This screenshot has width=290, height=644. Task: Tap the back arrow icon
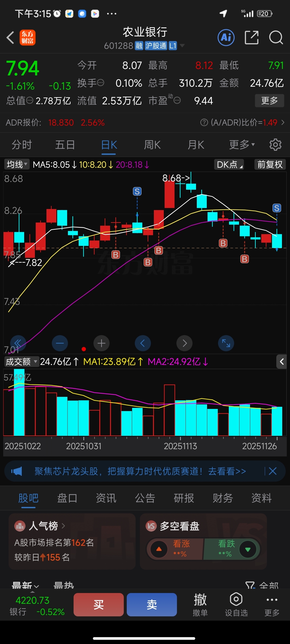(10, 38)
